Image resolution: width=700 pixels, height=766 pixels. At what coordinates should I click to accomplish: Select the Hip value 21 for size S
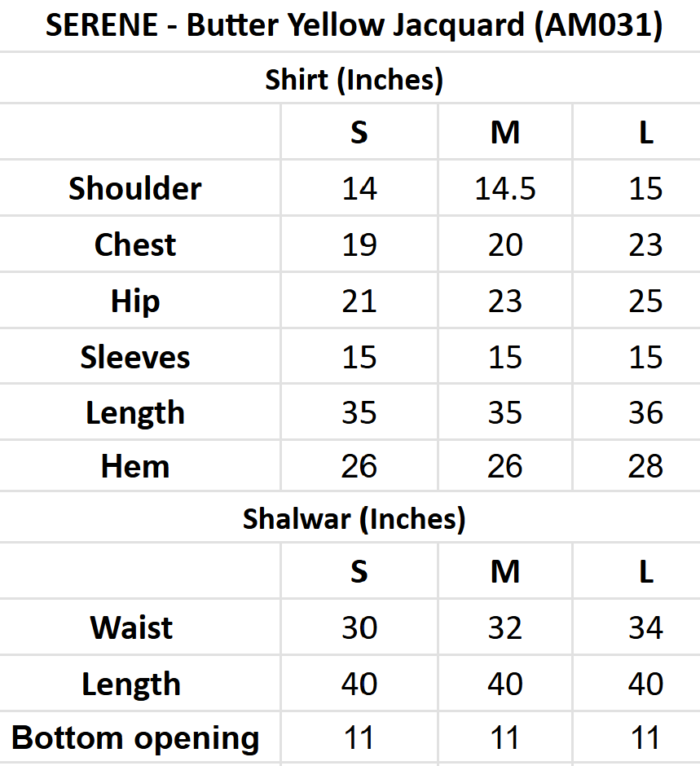(x=359, y=302)
